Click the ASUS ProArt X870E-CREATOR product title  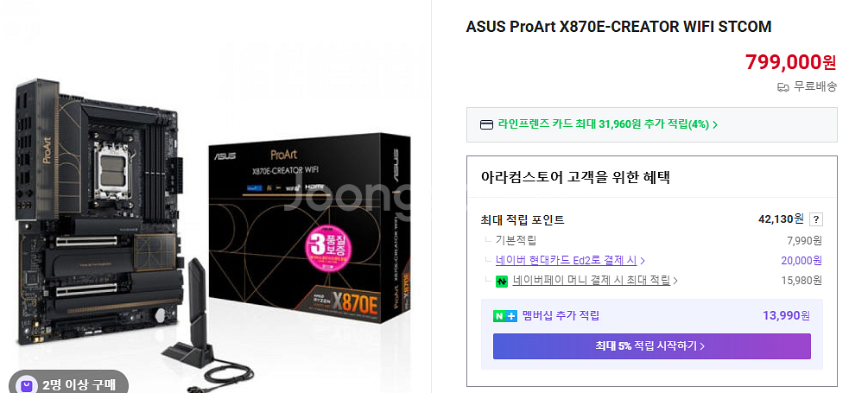pyautogui.click(x=618, y=27)
